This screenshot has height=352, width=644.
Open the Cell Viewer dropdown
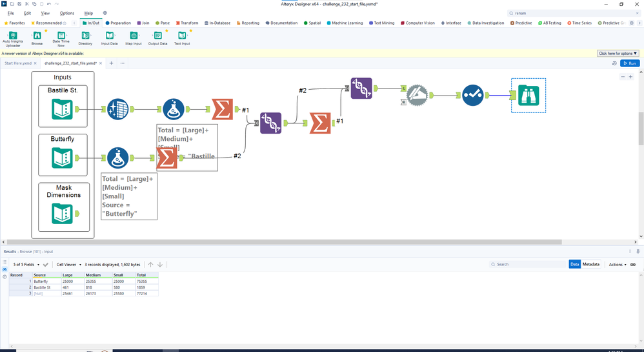click(x=69, y=264)
